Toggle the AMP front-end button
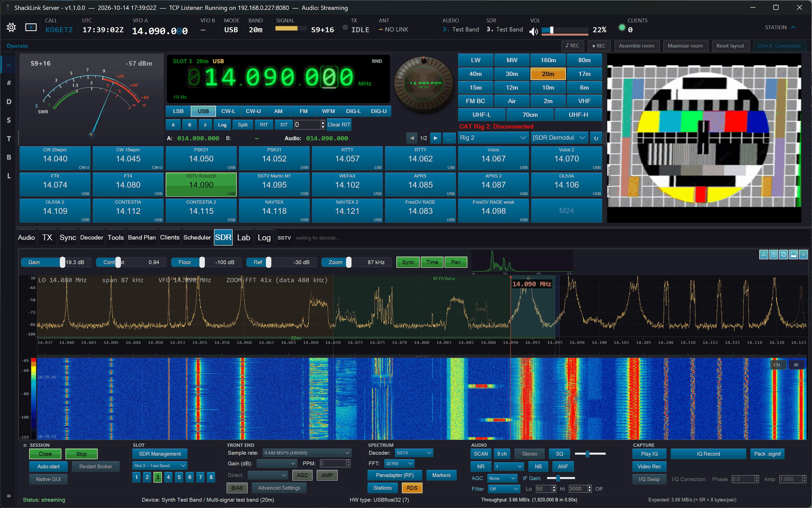This screenshot has width=812, height=508. pyautogui.click(x=327, y=475)
